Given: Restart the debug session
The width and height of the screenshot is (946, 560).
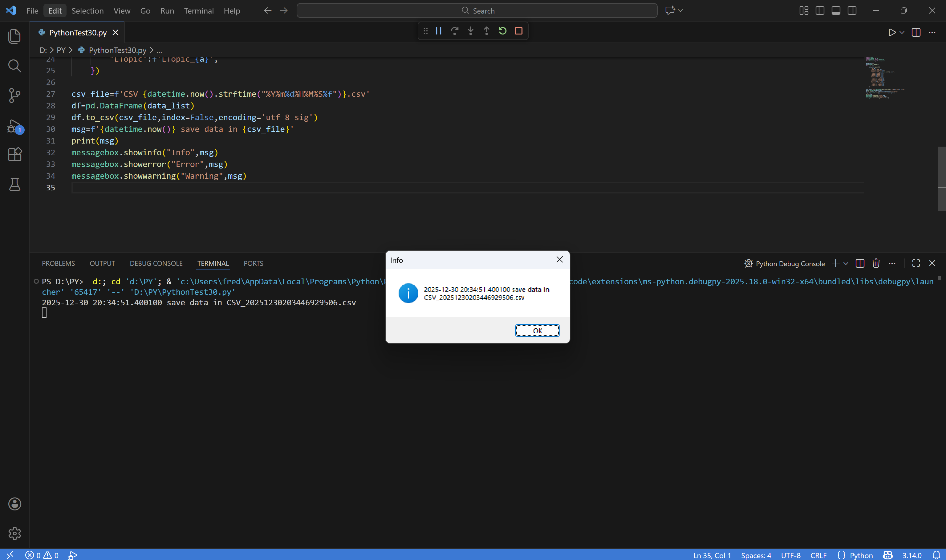Looking at the screenshot, I should (x=502, y=31).
